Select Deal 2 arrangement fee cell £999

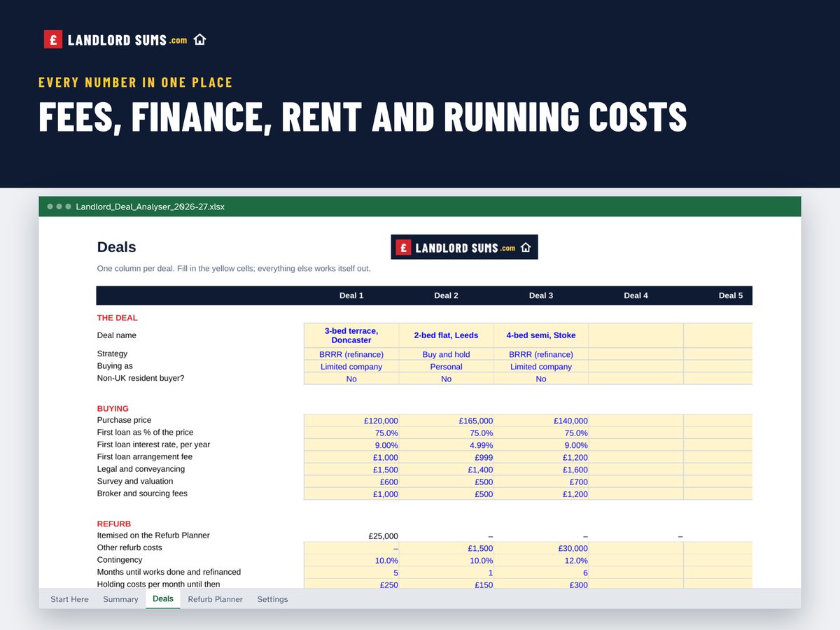tap(447, 457)
